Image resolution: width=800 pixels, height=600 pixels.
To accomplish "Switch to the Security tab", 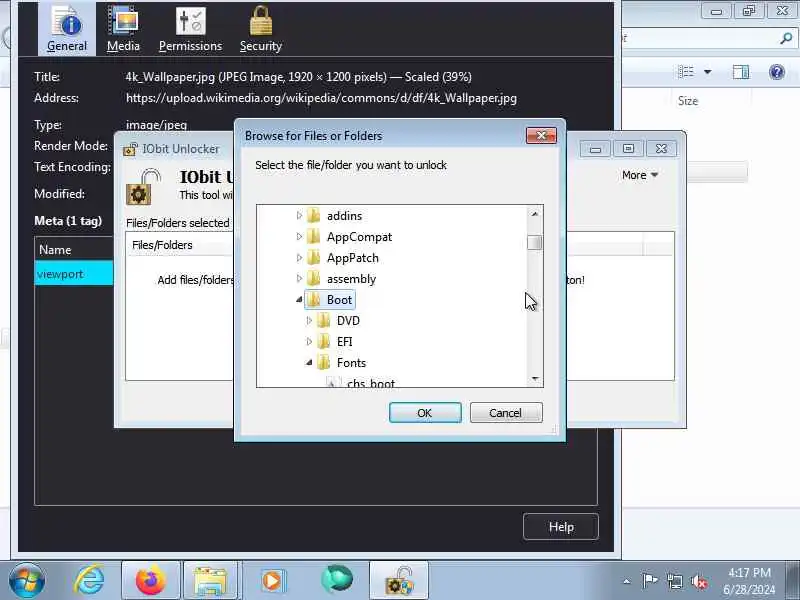I will click(x=261, y=29).
